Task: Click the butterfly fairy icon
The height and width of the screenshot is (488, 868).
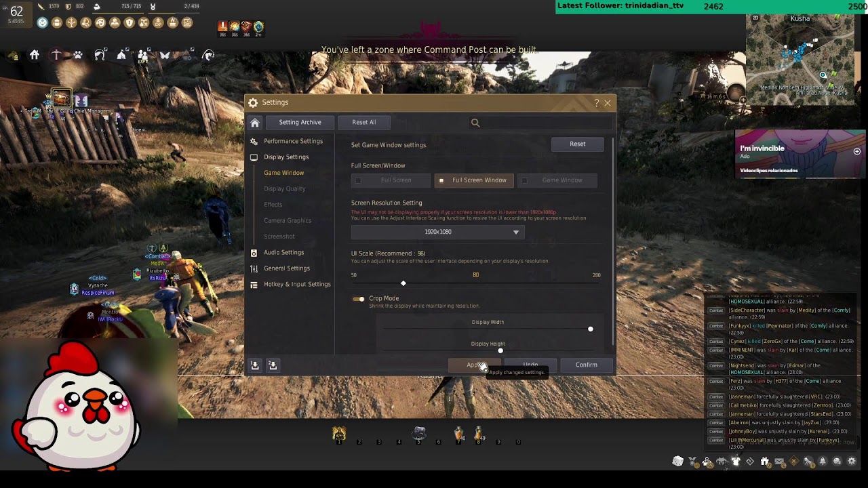Action: pyautogui.click(x=165, y=55)
